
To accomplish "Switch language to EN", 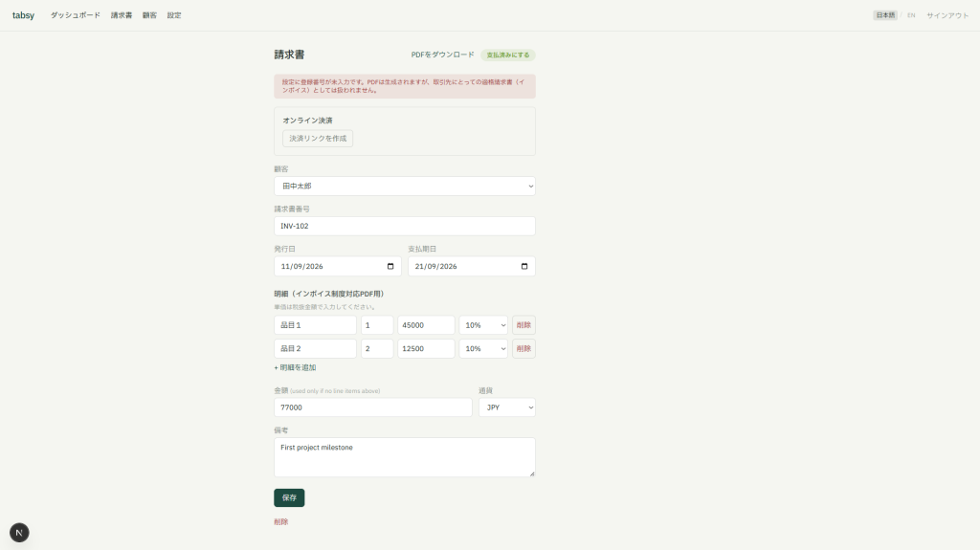I will click(911, 15).
